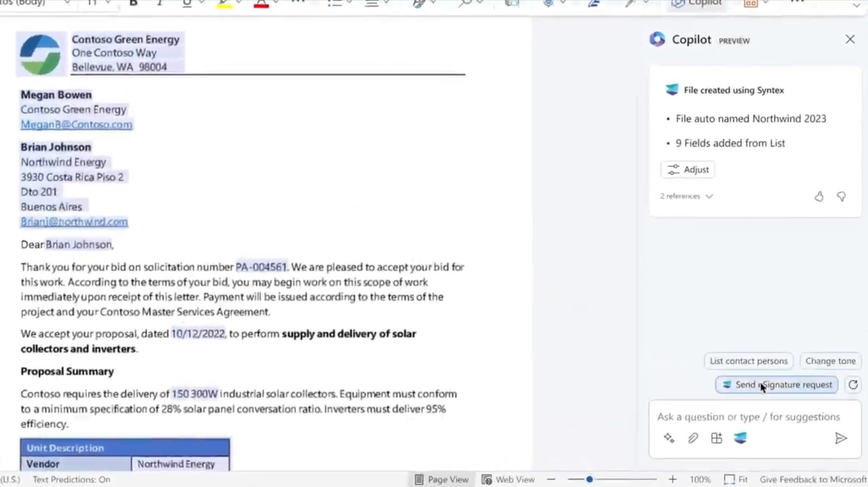Open Give Feedback to Microsoft
Screen dimensions: 868x487
(x=813, y=479)
